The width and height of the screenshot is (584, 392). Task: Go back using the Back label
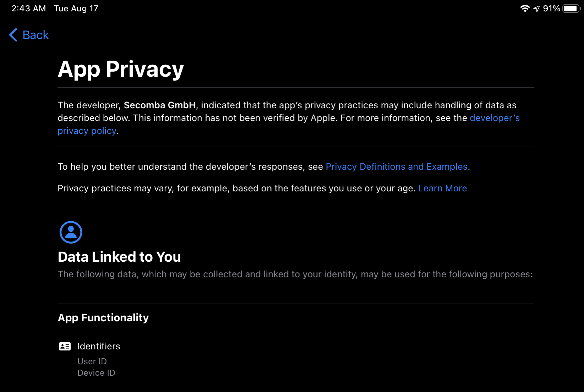(36, 35)
